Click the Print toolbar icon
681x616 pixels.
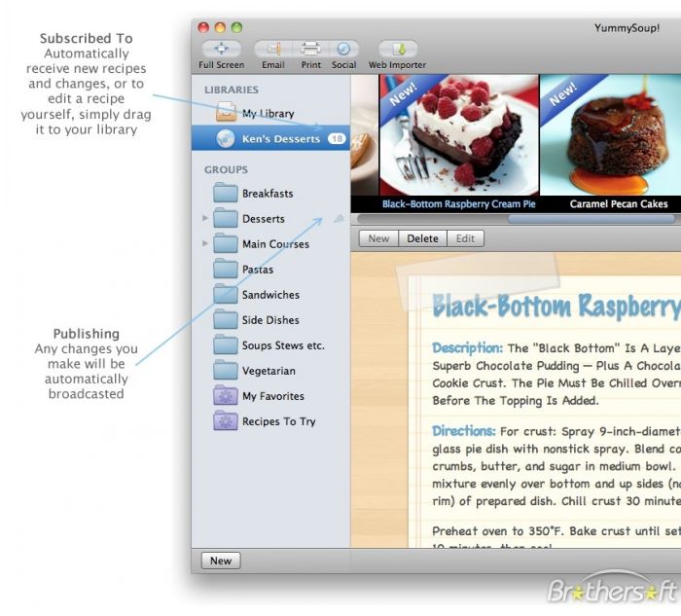[310, 49]
